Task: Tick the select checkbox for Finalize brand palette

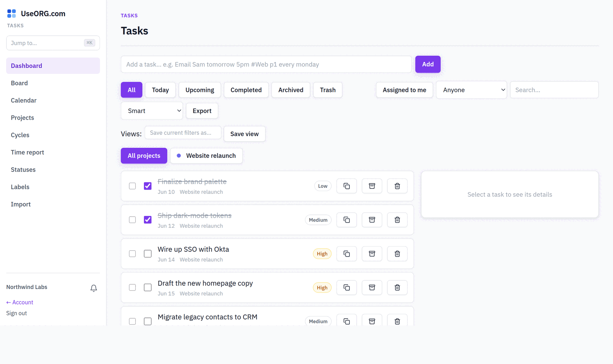Action: [x=132, y=186]
